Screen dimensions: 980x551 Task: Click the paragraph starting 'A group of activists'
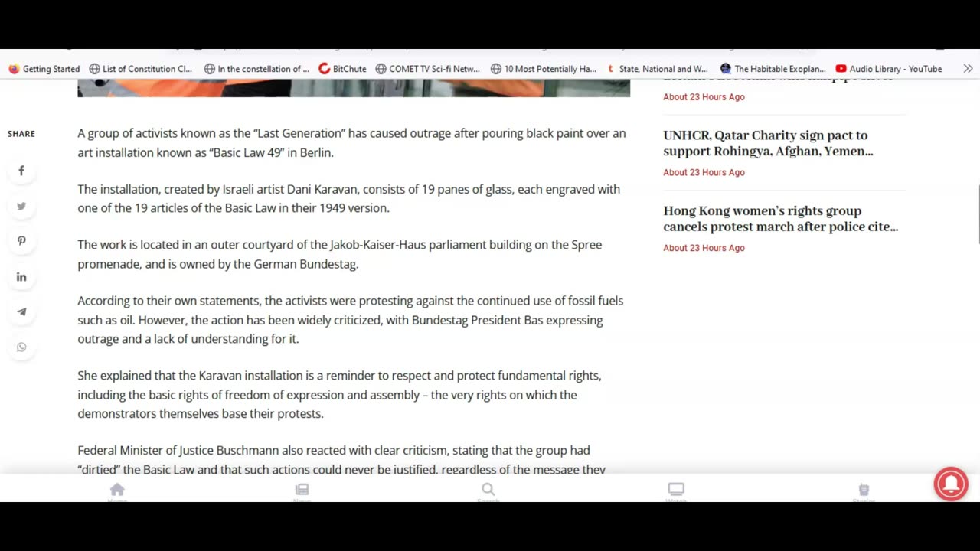[x=351, y=143]
